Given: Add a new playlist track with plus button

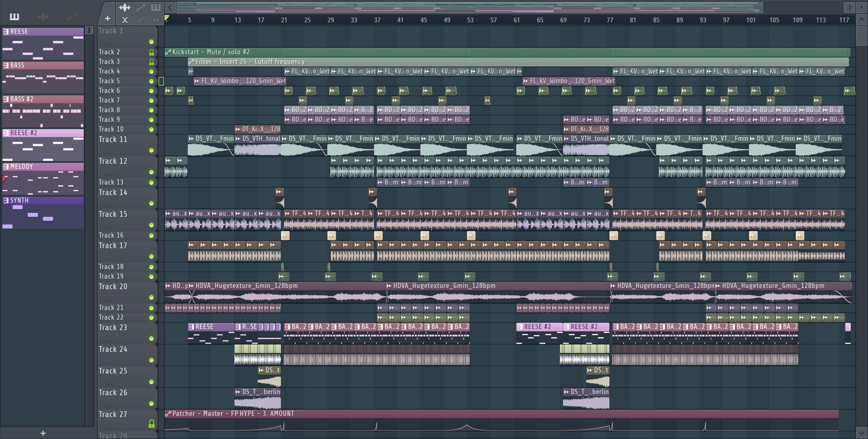Looking at the screenshot, I should tap(108, 19).
